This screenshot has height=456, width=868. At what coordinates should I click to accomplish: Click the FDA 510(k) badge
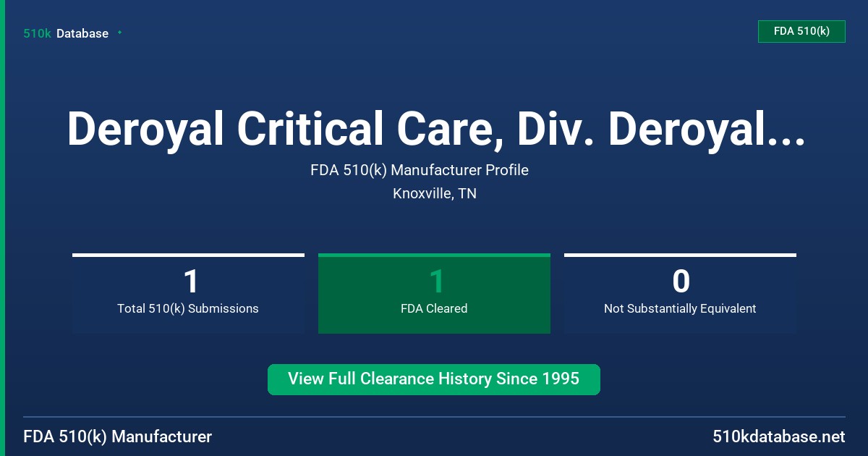[x=801, y=32]
